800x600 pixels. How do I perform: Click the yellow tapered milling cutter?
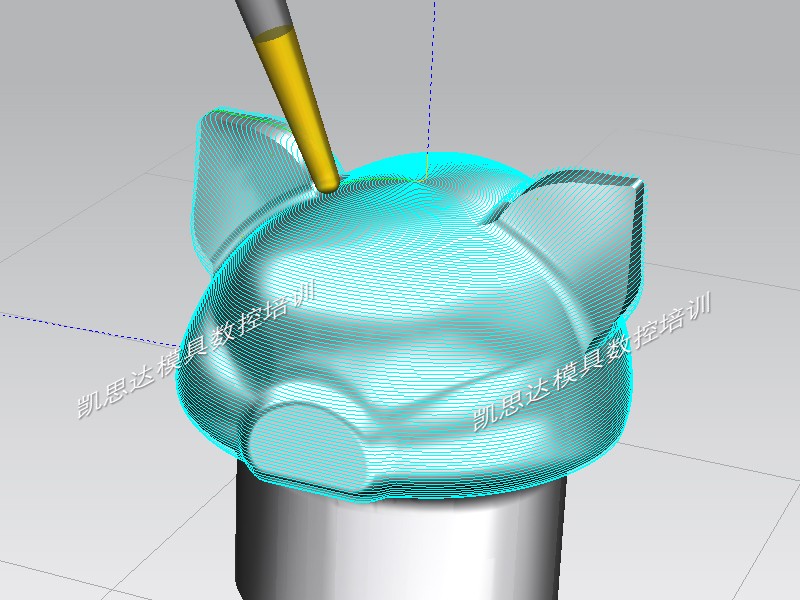click(299, 105)
